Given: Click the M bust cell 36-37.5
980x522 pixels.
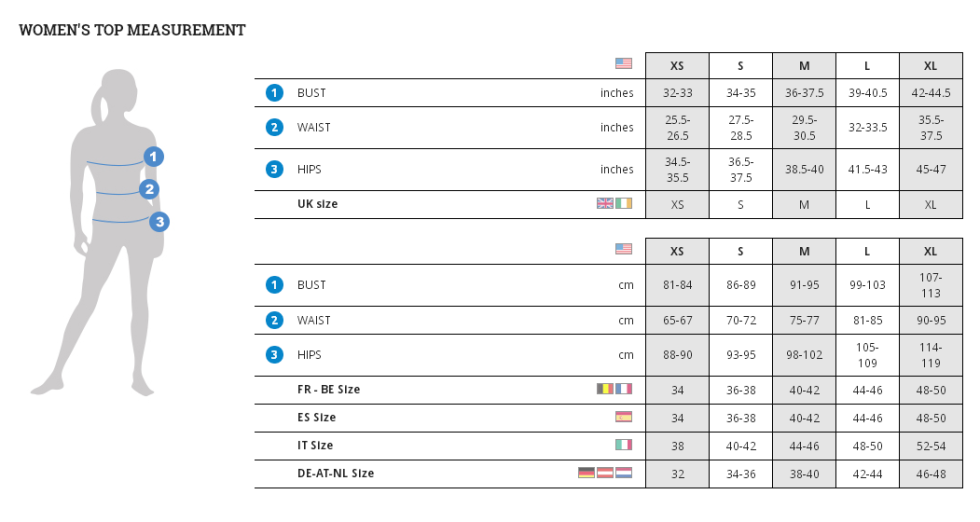Looking at the screenshot, I should [x=804, y=93].
